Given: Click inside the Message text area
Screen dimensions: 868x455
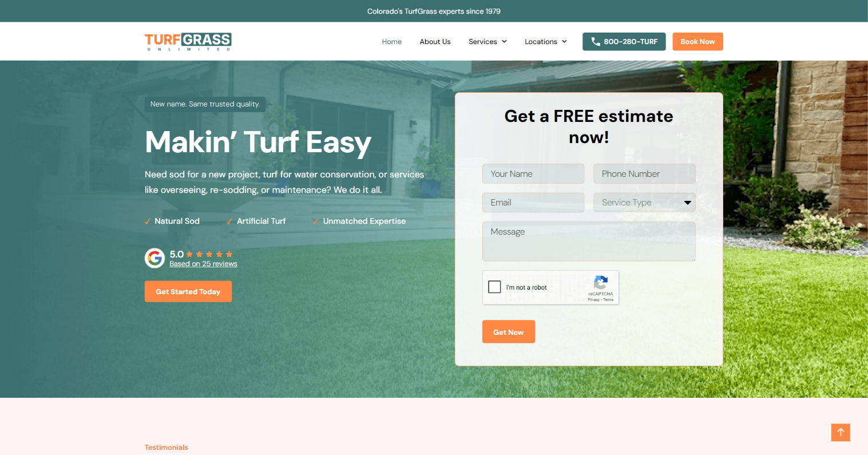Looking at the screenshot, I should (x=588, y=241).
